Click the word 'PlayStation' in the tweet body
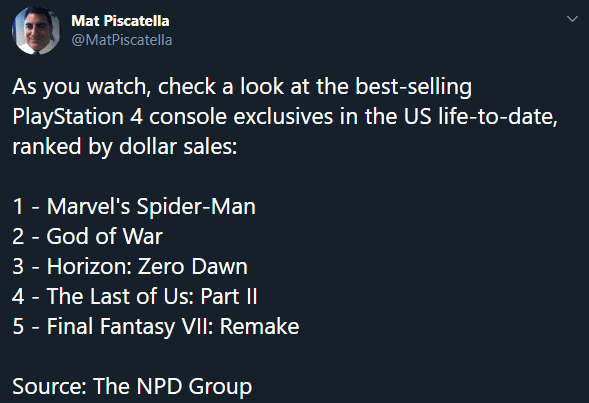The image size is (589, 403). tap(68, 117)
